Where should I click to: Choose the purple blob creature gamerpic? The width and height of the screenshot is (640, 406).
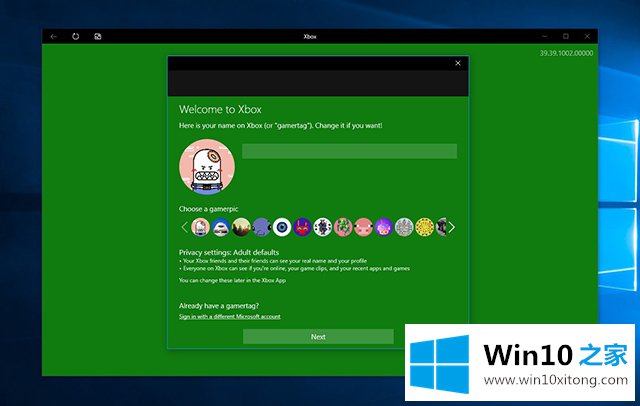click(262, 227)
